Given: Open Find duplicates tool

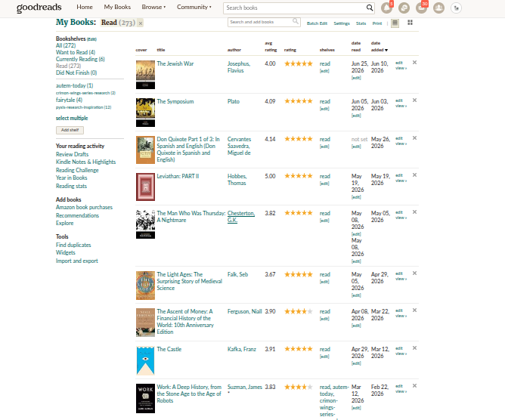Looking at the screenshot, I should [73, 245].
